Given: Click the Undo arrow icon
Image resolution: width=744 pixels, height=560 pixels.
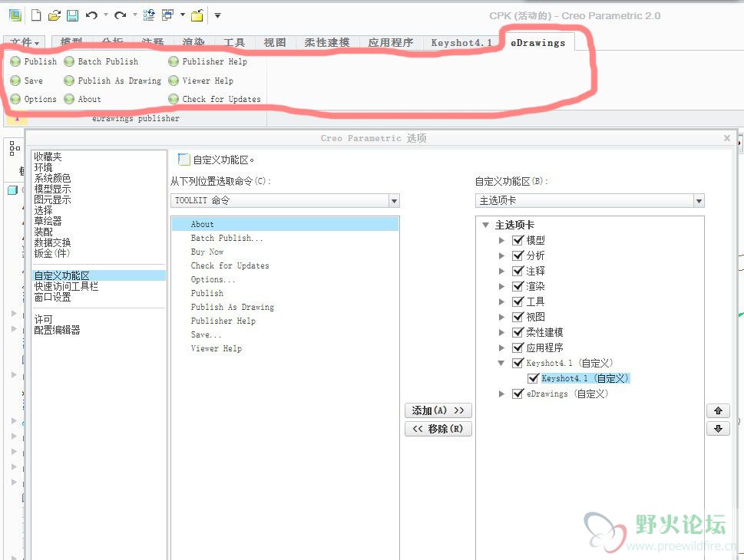Looking at the screenshot, I should [x=91, y=15].
